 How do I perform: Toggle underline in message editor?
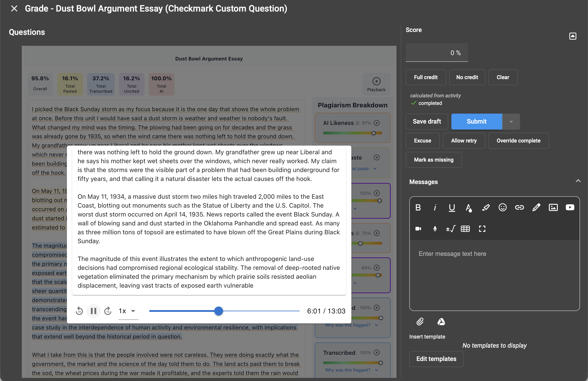click(452, 208)
